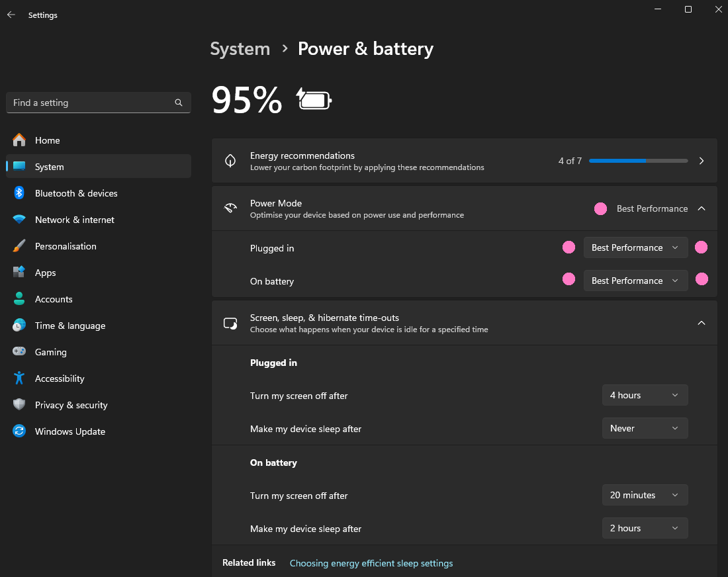728x577 pixels.
Task: Click the Windows Update icon
Action: pyautogui.click(x=19, y=431)
